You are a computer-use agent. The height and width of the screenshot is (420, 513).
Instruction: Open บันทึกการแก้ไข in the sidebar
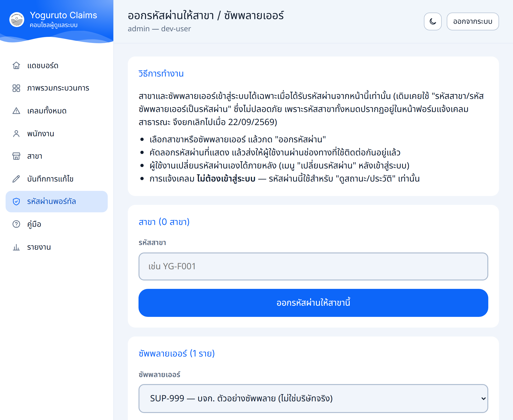pyautogui.click(x=57, y=179)
